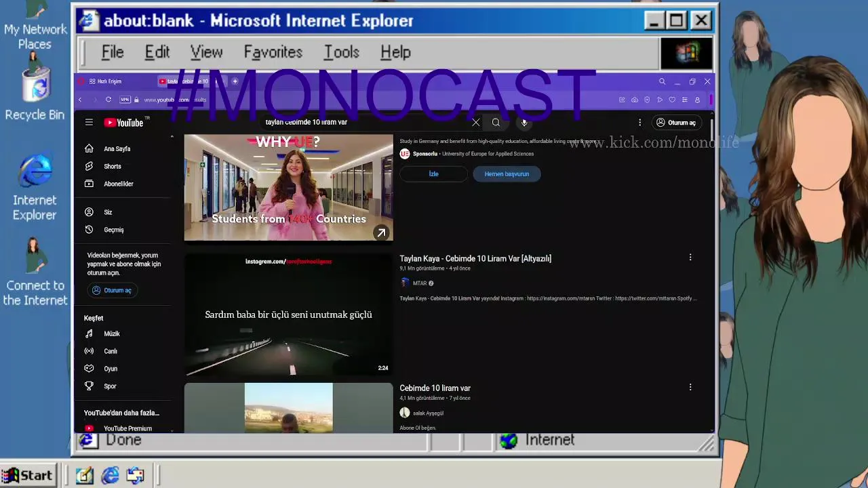Start voice search with the microphone icon

(524, 123)
